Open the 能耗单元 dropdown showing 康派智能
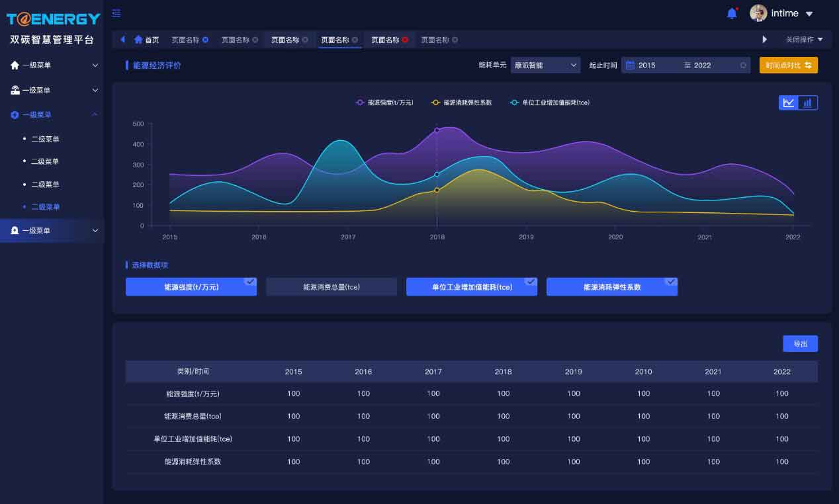Image resolution: width=839 pixels, height=504 pixels. 546,65
